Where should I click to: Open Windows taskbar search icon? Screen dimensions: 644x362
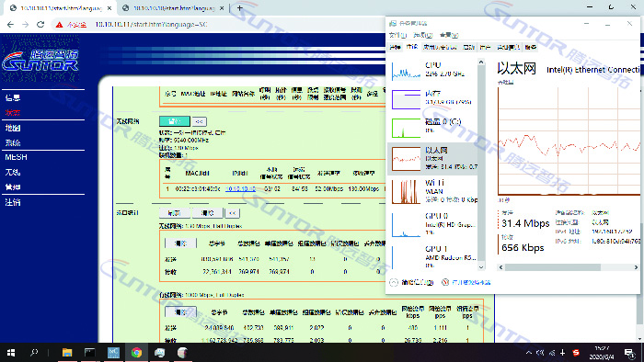click(x=34, y=353)
